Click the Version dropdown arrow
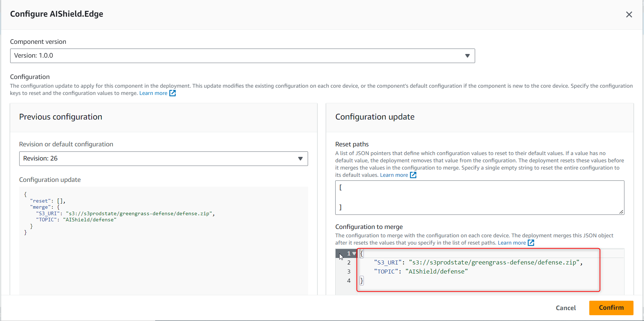The height and width of the screenshot is (321, 644). click(x=467, y=56)
